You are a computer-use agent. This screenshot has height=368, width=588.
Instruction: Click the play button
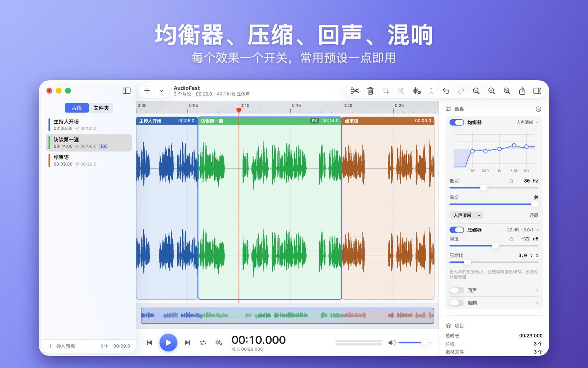168,343
